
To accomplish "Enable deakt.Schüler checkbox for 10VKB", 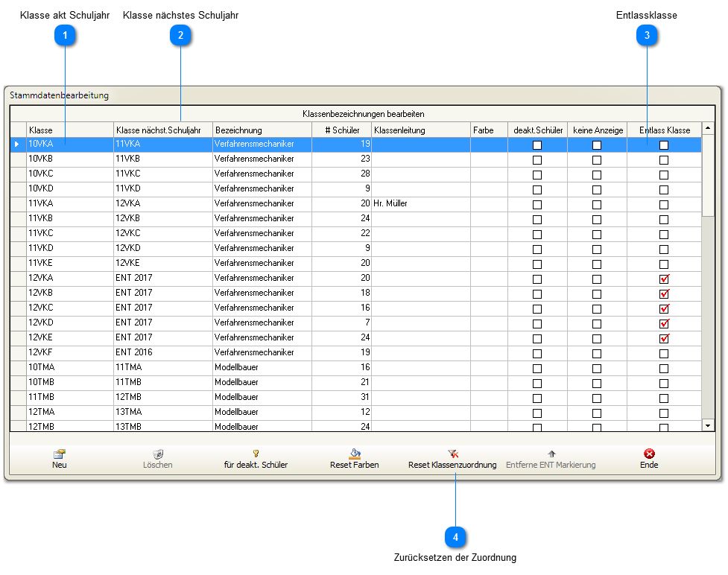I will tap(537, 159).
